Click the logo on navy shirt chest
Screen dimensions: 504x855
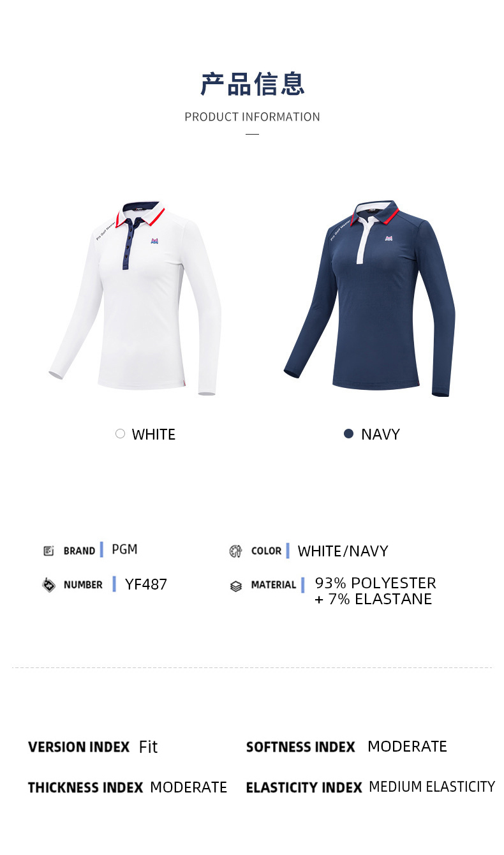389,238
